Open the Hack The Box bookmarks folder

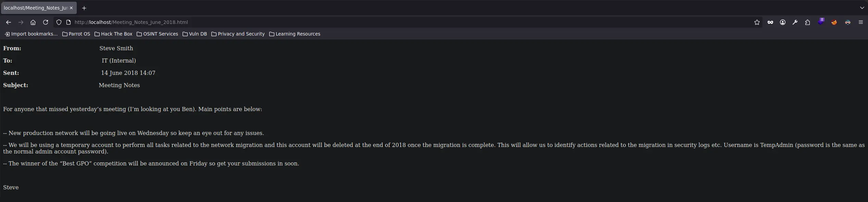[113, 34]
